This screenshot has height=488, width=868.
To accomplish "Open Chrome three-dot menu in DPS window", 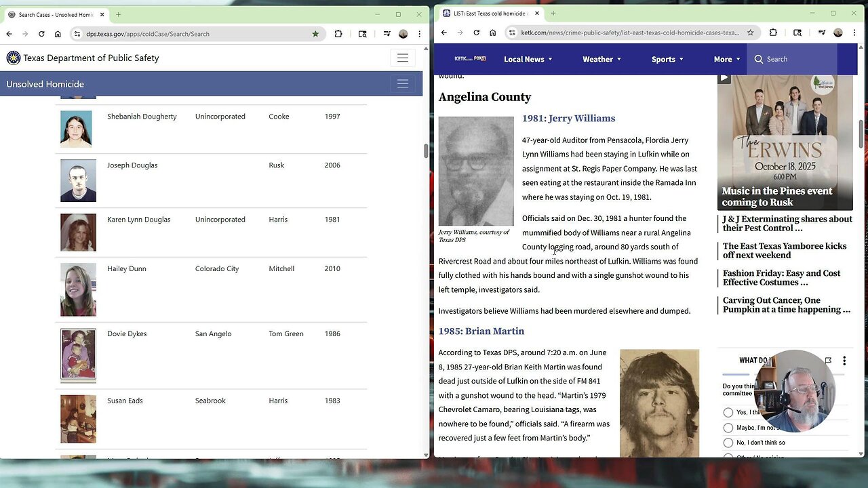I will coord(418,34).
